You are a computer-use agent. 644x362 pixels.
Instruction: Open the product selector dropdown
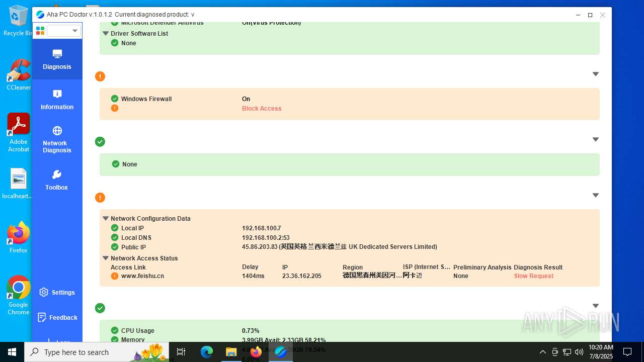coord(64,31)
